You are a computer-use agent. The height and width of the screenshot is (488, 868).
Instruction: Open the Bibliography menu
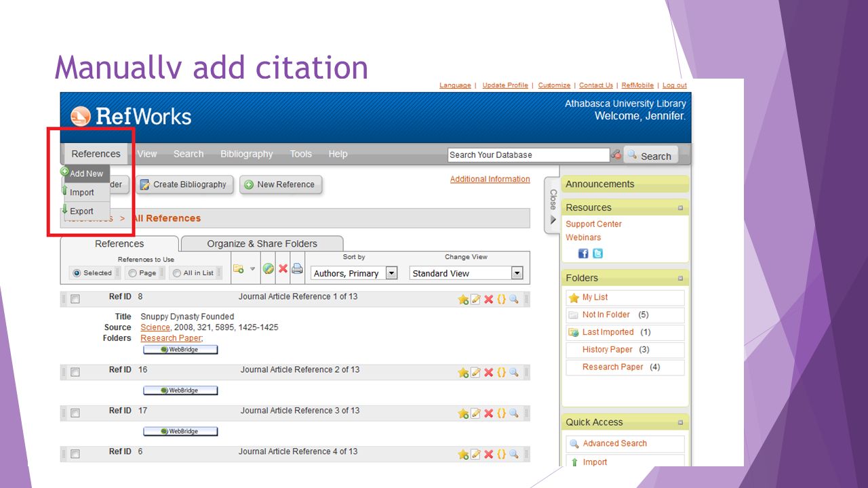pos(247,154)
